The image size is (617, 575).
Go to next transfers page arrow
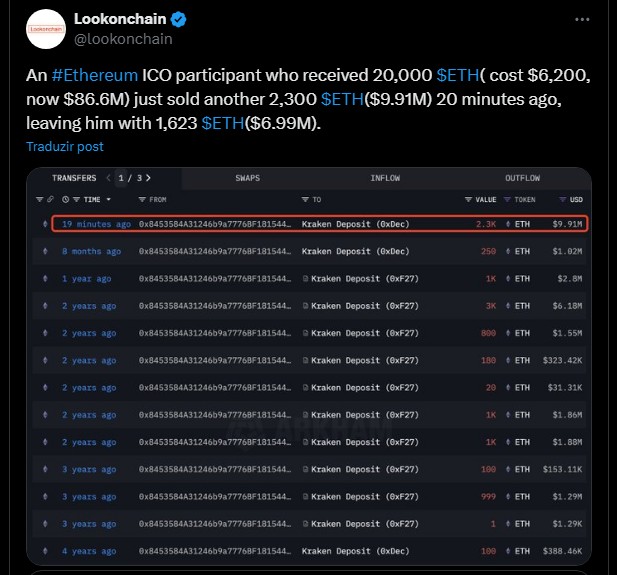(x=148, y=178)
